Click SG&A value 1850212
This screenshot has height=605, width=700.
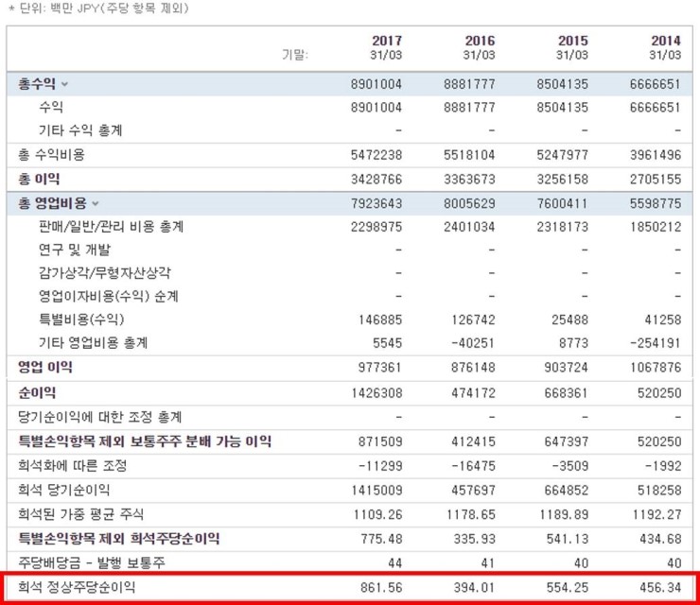[656, 227]
